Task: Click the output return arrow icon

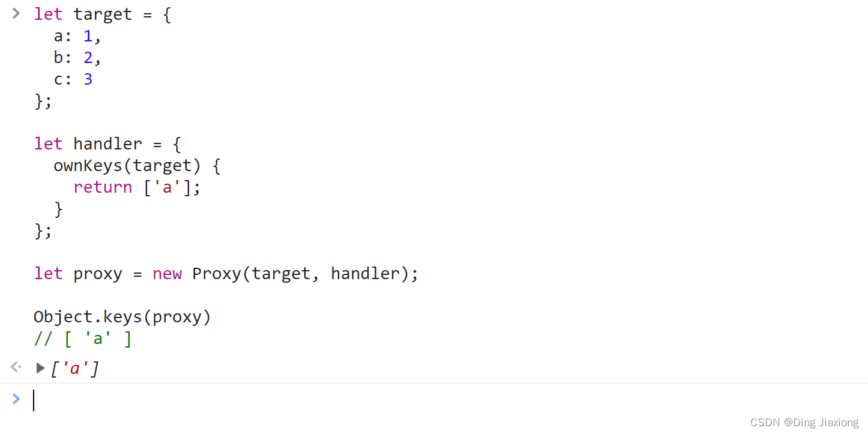Action: [16, 366]
